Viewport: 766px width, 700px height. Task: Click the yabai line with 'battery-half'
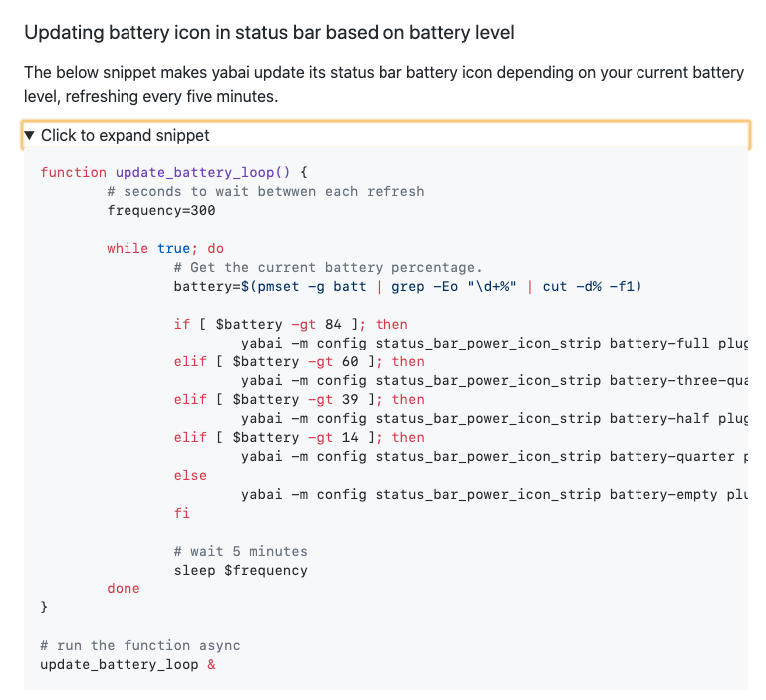tap(494, 418)
